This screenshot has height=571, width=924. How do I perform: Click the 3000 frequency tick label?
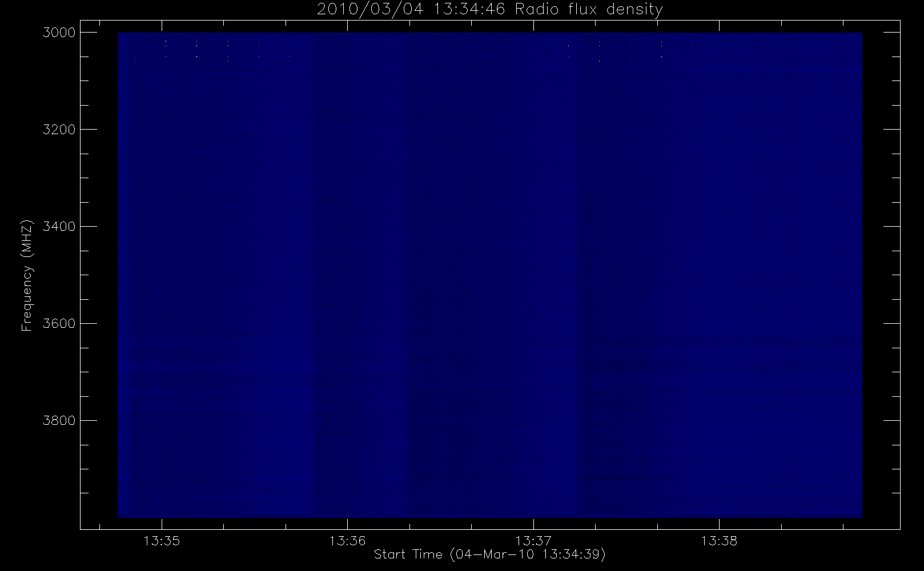pyautogui.click(x=59, y=33)
